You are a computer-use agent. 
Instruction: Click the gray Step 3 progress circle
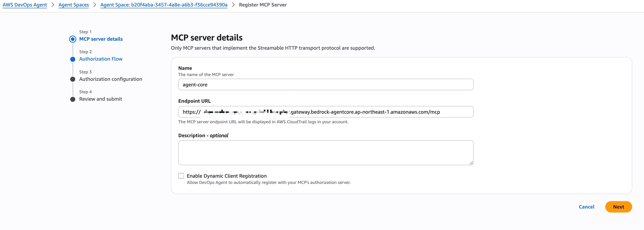click(73, 79)
